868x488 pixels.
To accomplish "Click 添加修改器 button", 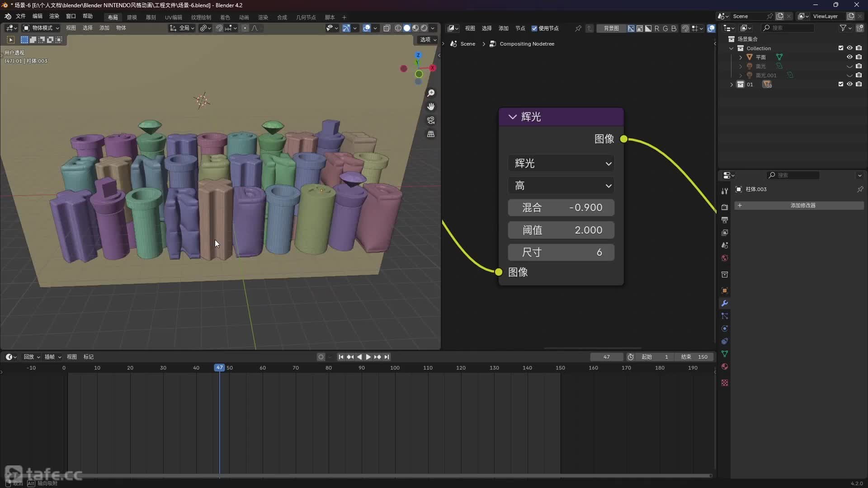I will pos(799,206).
